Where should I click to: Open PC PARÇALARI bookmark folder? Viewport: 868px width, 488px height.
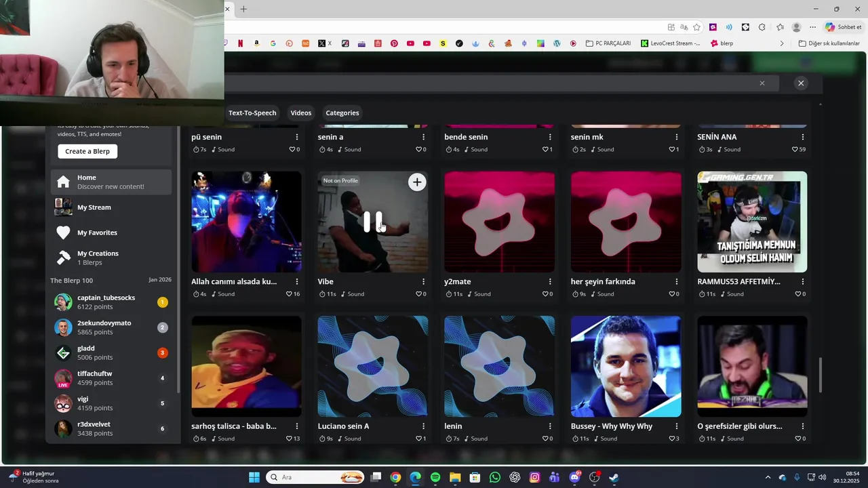(x=608, y=43)
